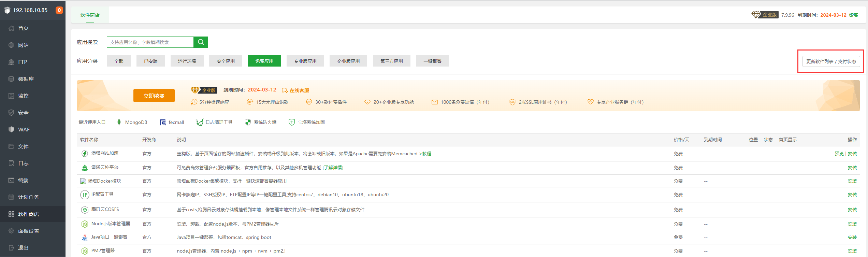
Task: Click the 堡塔Docker模块 image icon
Action: point(83,181)
